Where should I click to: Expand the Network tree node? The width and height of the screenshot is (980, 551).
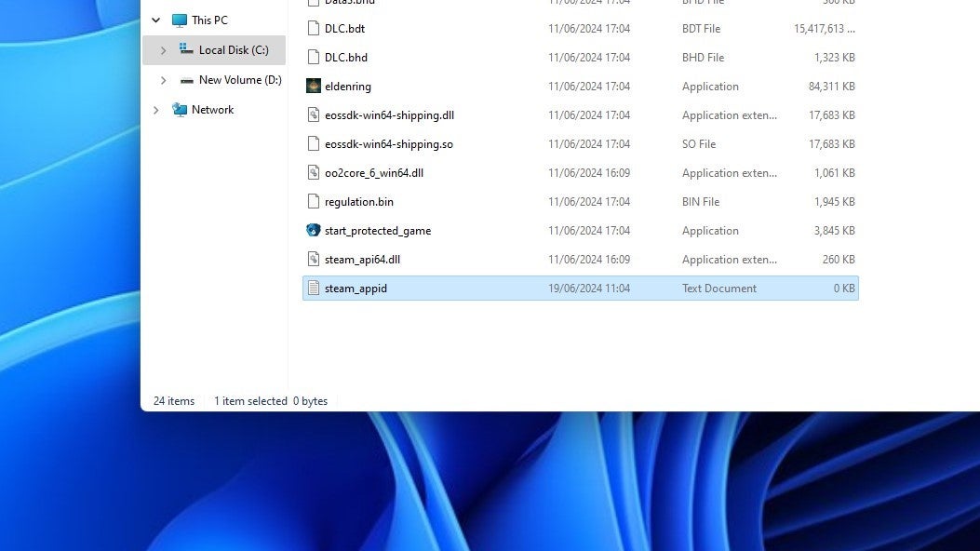[155, 109]
